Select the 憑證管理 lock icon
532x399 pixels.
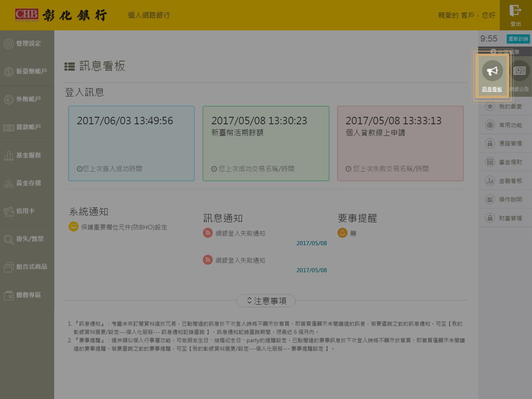click(x=490, y=143)
